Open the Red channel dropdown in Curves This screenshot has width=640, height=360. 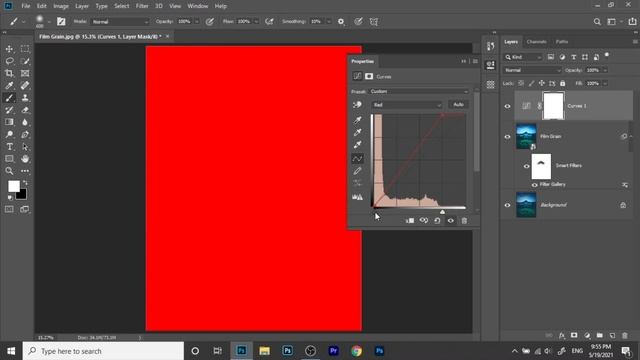pos(407,105)
